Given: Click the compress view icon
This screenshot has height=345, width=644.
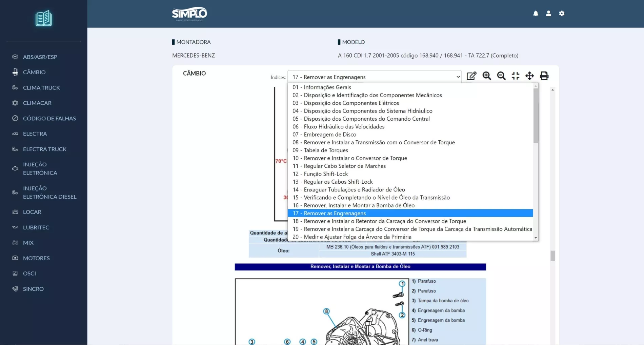Looking at the screenshot, I should tap(516, 76).
